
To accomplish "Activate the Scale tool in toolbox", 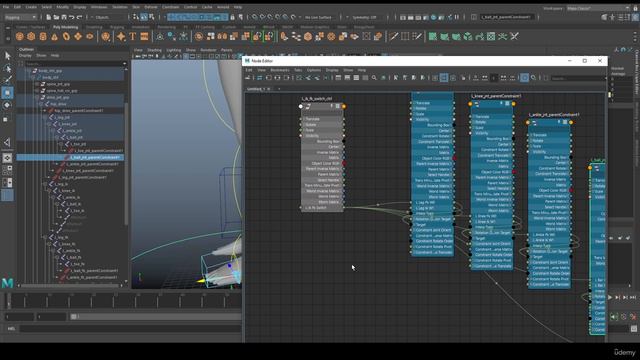I will pos(6,119).
